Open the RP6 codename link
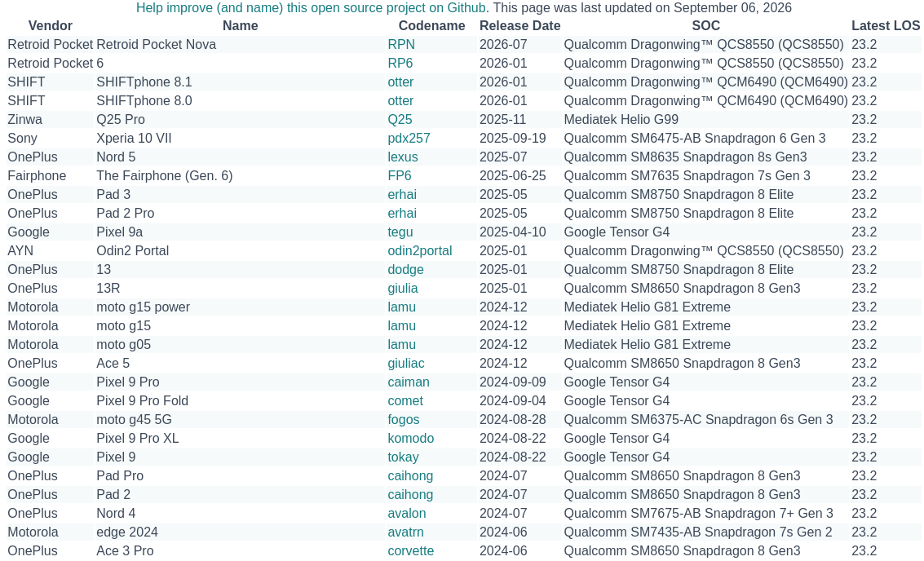924x561 pixels. click(x=400, y=63)
